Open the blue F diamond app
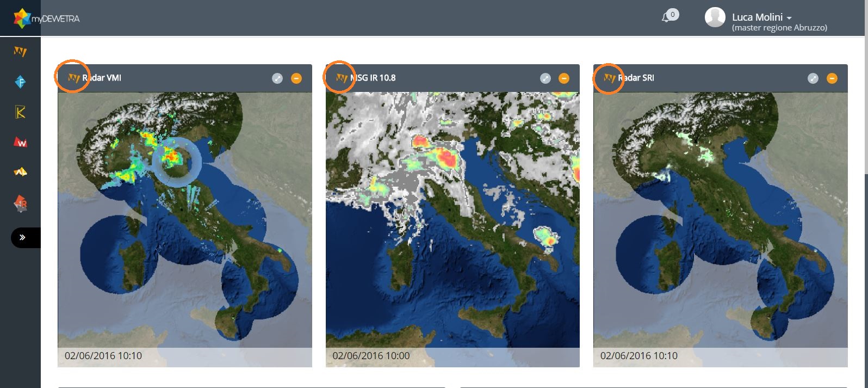Image resolution: width=868 pixels, height=388 pixels. coord(20,82)
